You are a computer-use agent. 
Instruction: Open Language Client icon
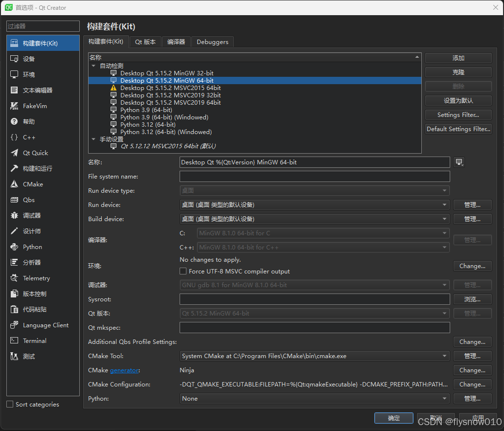[14, 325]
